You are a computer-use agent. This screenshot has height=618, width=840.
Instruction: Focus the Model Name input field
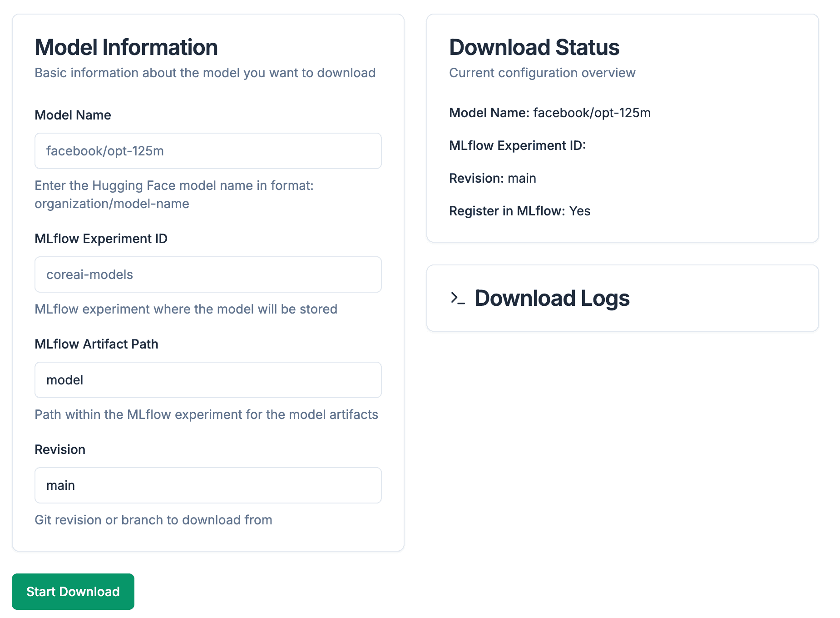point(208,151)
